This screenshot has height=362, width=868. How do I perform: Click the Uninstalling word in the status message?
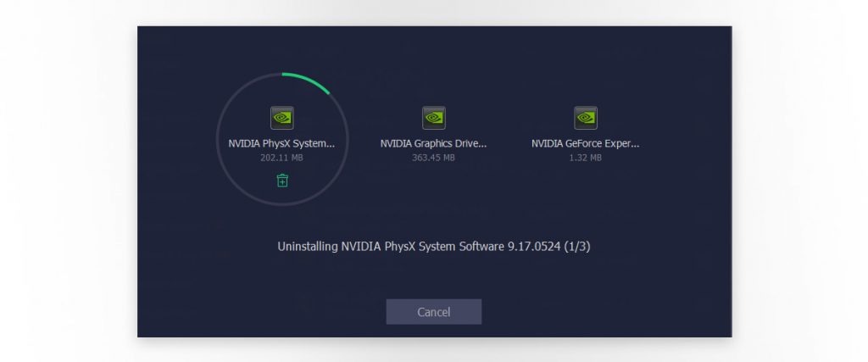(x=308, y=247)
